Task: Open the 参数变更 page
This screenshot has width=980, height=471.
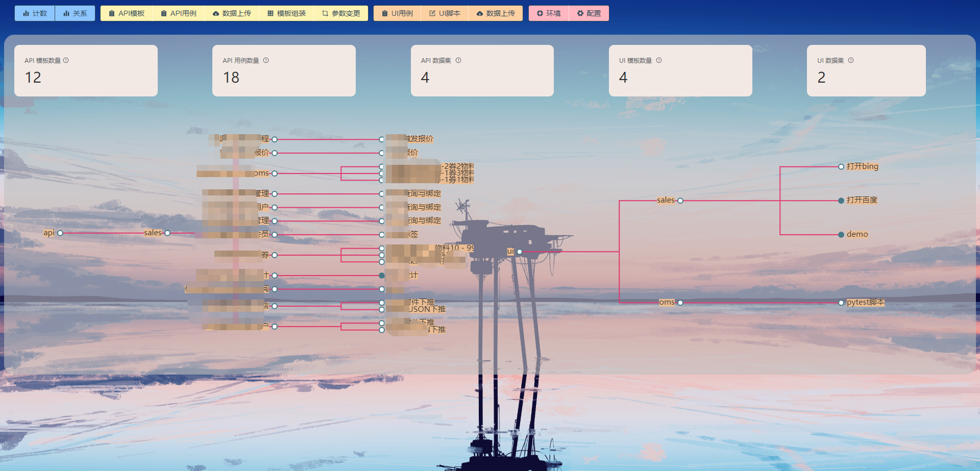Action: click(341, 13)
